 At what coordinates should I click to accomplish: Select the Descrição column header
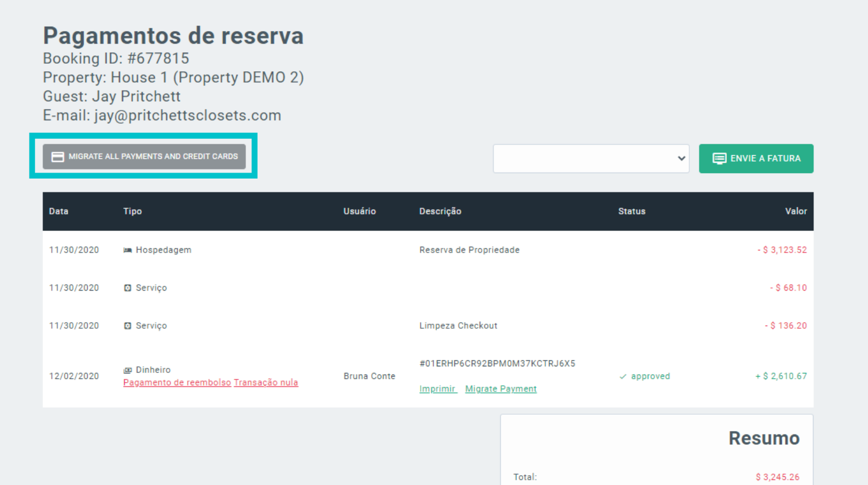(x=440, y=211)
